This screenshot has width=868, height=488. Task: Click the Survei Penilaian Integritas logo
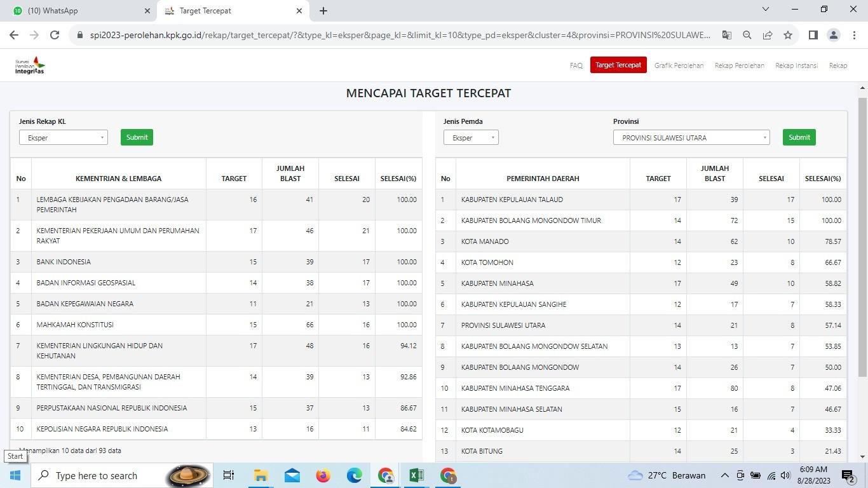pyautogui.click(x=28, y=64)
